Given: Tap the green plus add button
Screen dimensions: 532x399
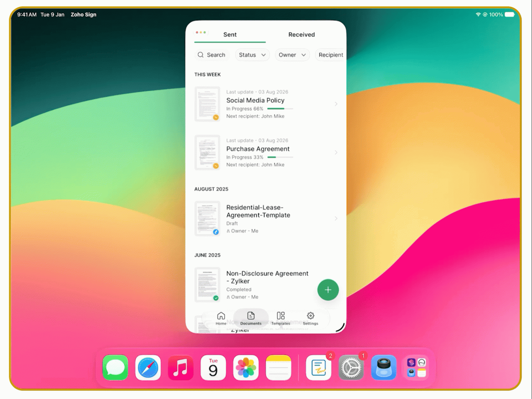Looking at the screenshot, I should (x=328, y=290).
